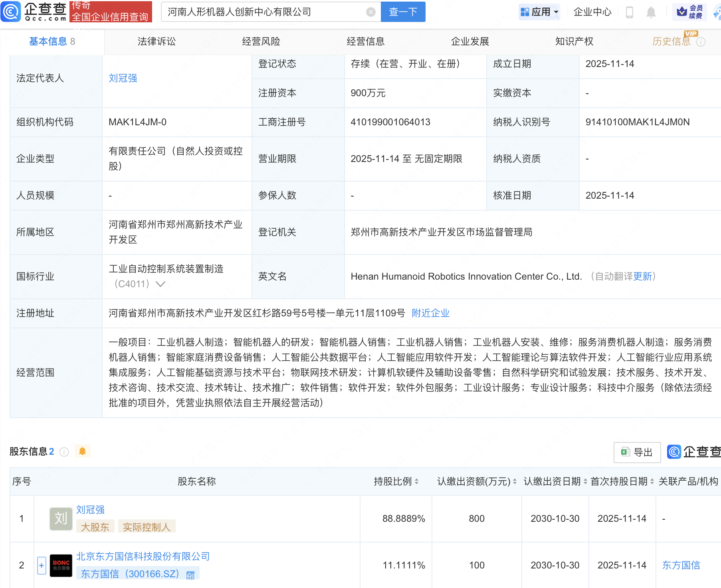Open the 应用 dropdown menu
The height and width of the screenshot is (588, 721).
539,12
